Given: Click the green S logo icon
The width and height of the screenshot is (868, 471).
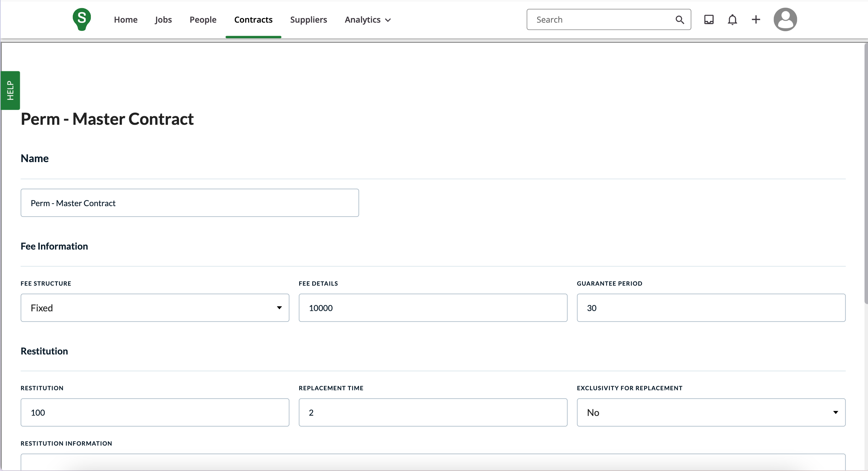Looking at the screenshot, I should click(82, 19).
